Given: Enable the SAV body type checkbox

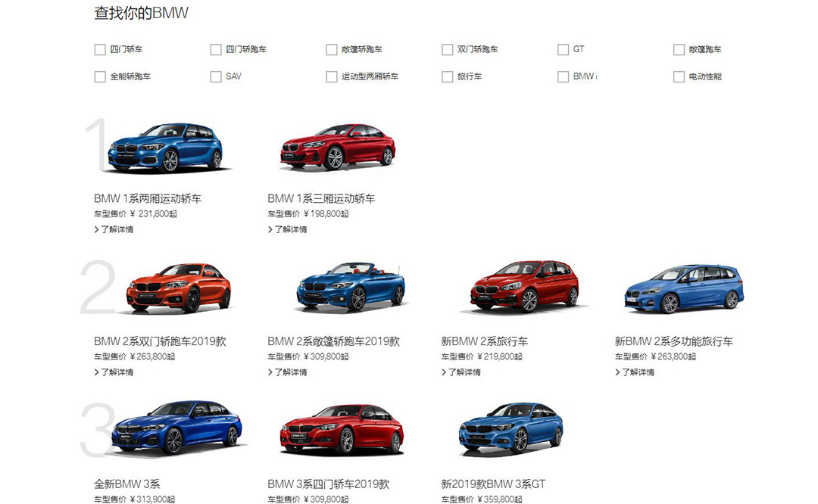Looking at the screenshot, I should (216, 77).
